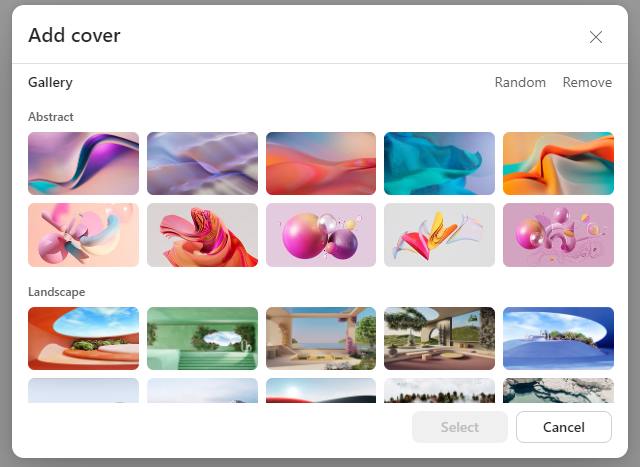Image resolution: width=640 pixels, height=467 pixels.
Task: Choose the blue dome landscape cover
Action: (558, 338)
